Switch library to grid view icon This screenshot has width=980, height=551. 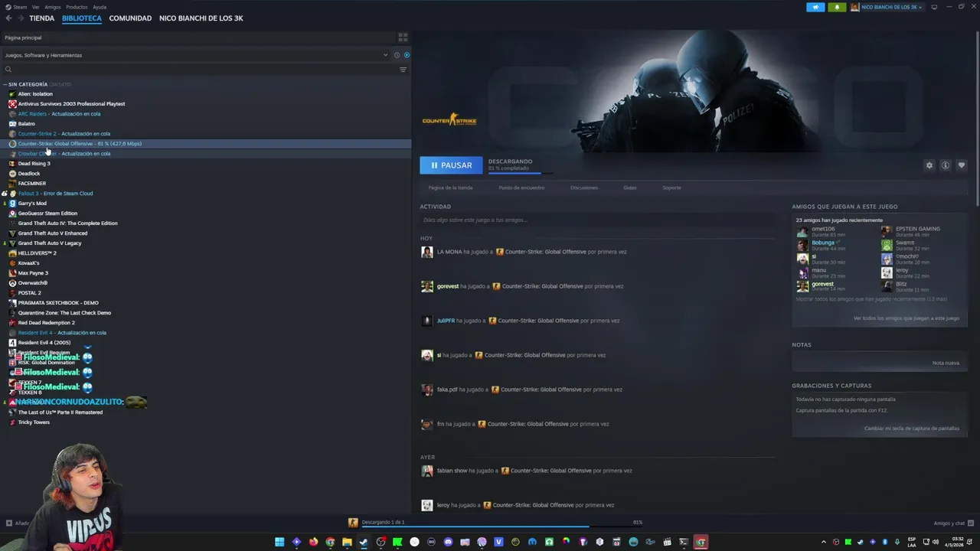[x=403, y=37]
